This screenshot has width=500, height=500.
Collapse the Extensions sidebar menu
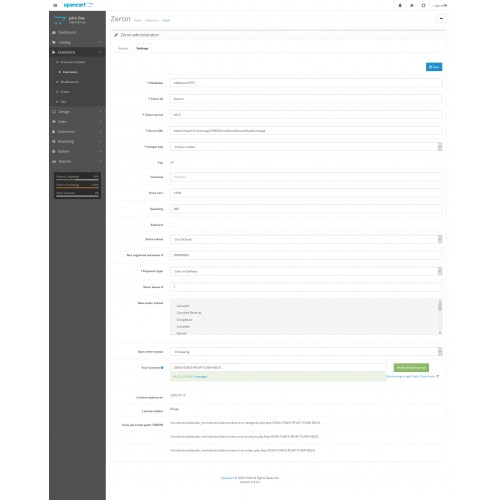[77, 52]
